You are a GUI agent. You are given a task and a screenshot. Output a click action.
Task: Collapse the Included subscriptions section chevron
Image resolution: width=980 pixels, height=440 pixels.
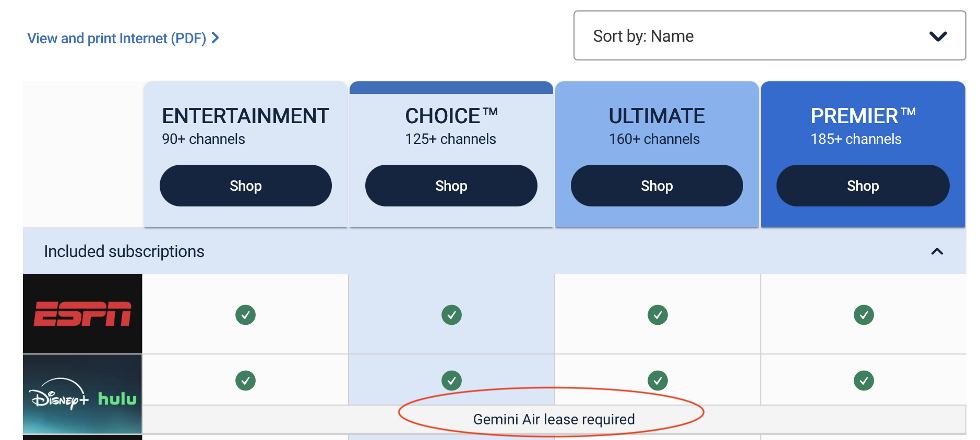937,252
